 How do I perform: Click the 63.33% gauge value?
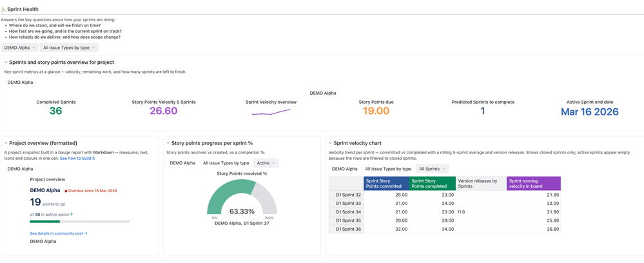[x=242, y=211]
